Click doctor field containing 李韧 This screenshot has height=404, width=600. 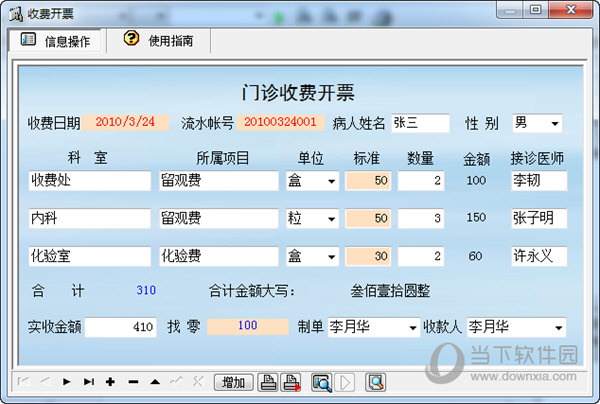click(x=539, y=181)
